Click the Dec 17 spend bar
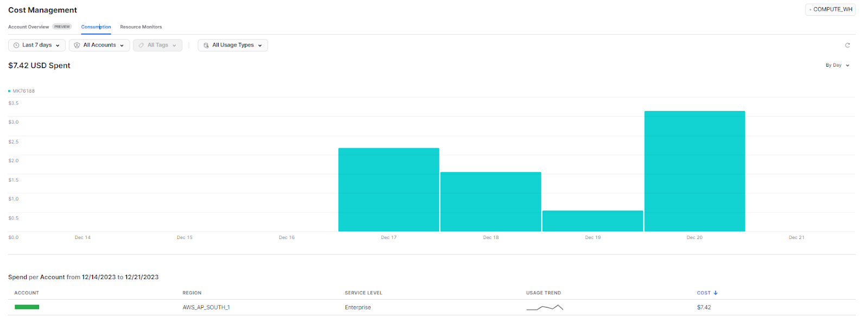Image resolution: width=868 pixels, height=324 pixels. [388, 190]
